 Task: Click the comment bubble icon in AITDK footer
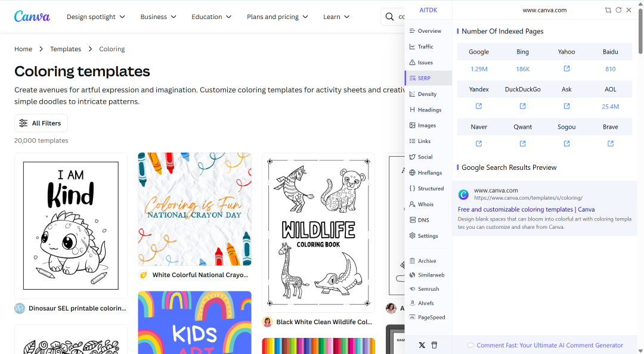(x=470, y=346)
